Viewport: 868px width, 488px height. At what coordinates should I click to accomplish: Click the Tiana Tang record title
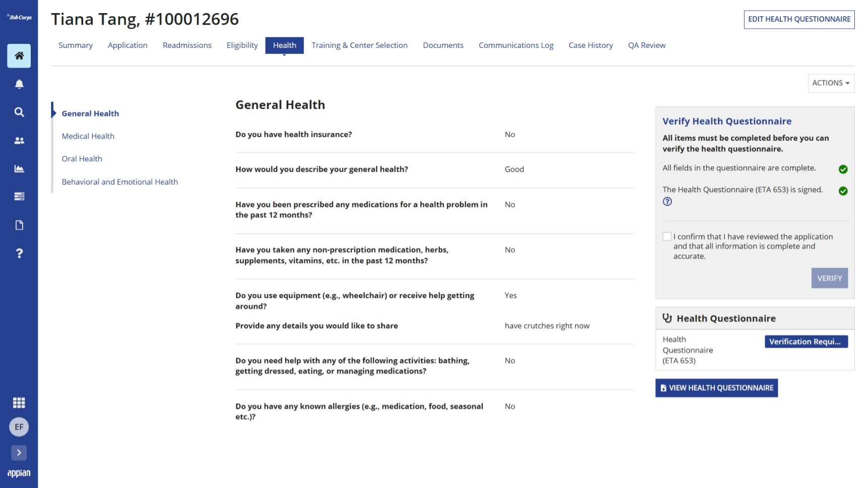[x=145, y=19]
